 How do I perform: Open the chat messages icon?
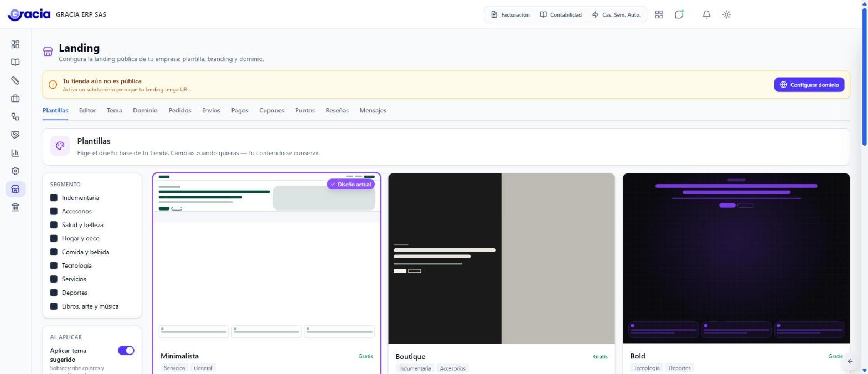pyautogui.click(x=679, y=15)
